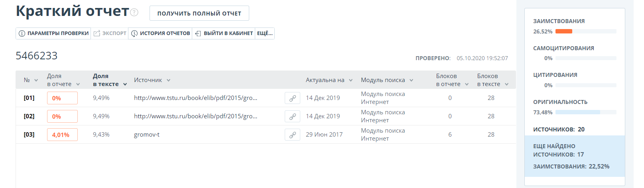Open the Модуль поиска column dropdown

point(412,80)
